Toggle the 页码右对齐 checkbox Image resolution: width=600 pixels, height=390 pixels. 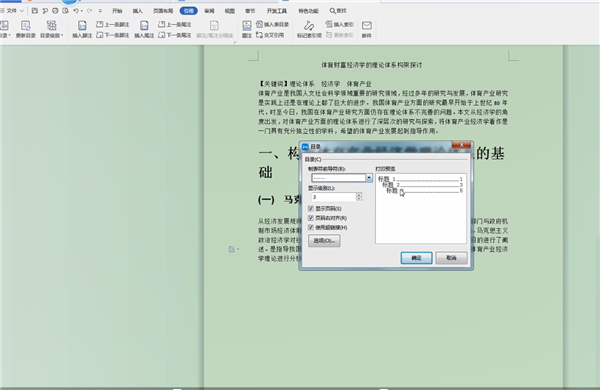(x=311, y=218)
